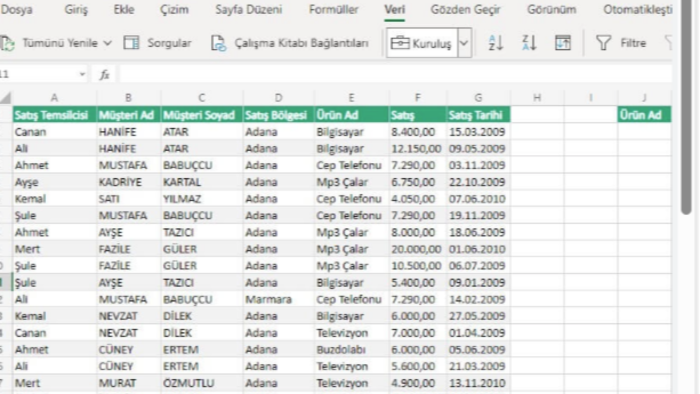This screenshot has width=700, height=394.
Task: Select column F header
Action: click(418, 98)
